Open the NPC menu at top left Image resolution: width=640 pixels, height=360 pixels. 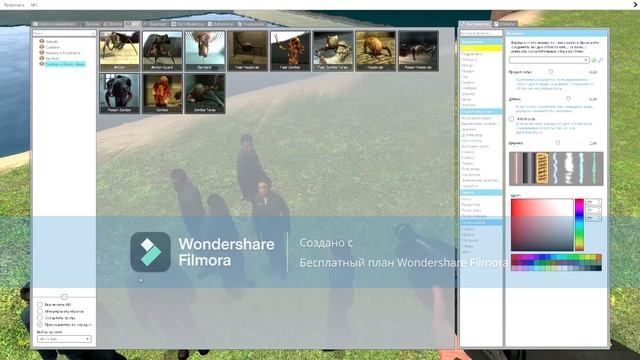point(34,5)
